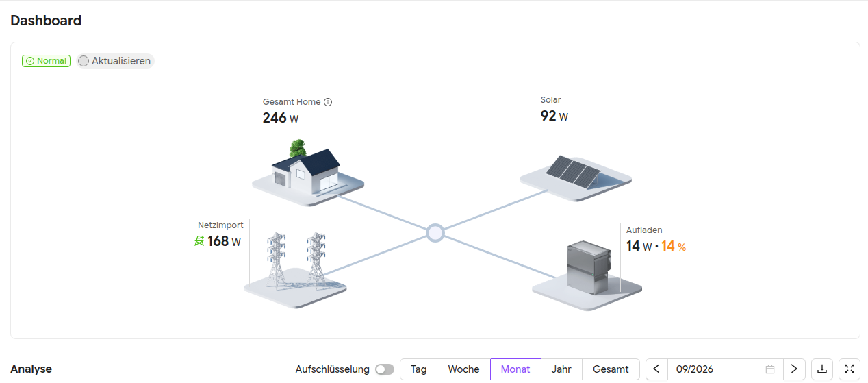This screenshot has height=383, width=868.
Task: Toggle the Aufschlüsselung switch
Action: [x=385, y=369]
